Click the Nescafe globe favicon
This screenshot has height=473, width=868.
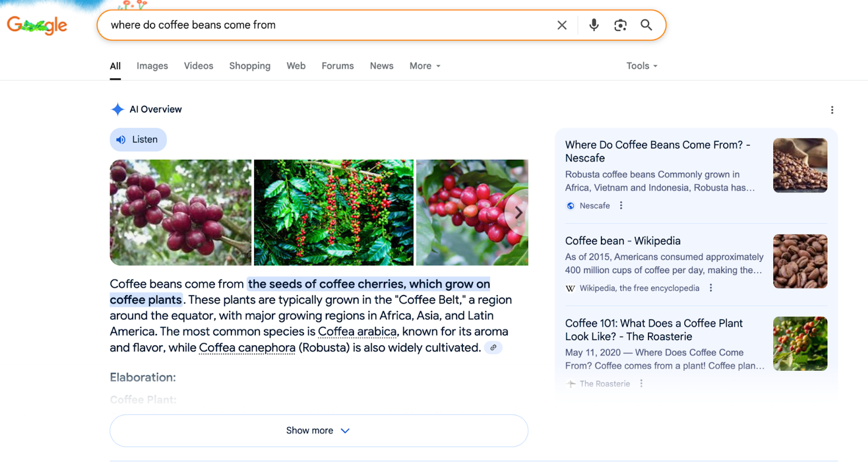(571, 206)
